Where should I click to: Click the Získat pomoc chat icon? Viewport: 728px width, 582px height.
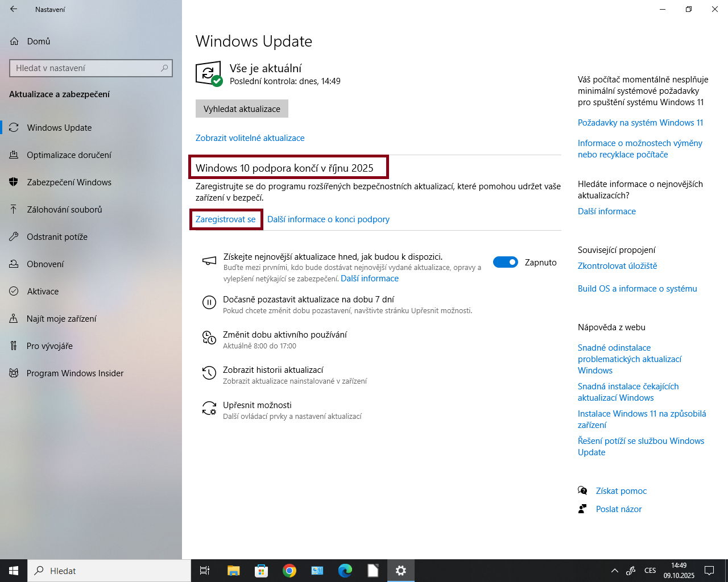coord(582,490)
